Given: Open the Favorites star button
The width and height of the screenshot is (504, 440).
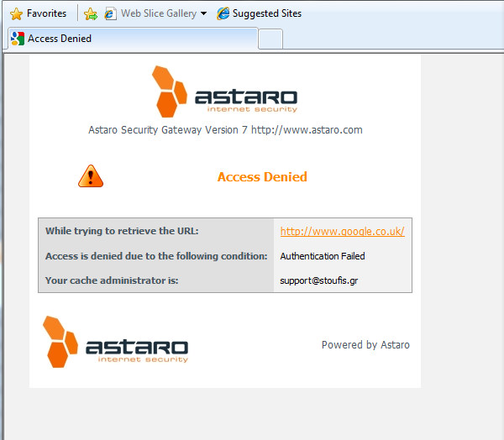Looking at the screenshot, I should tap(38, 13).
